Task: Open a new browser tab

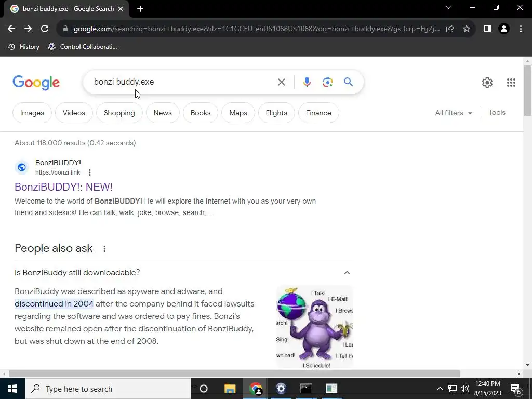Action: pyautogui.click(x=140, y=9)
